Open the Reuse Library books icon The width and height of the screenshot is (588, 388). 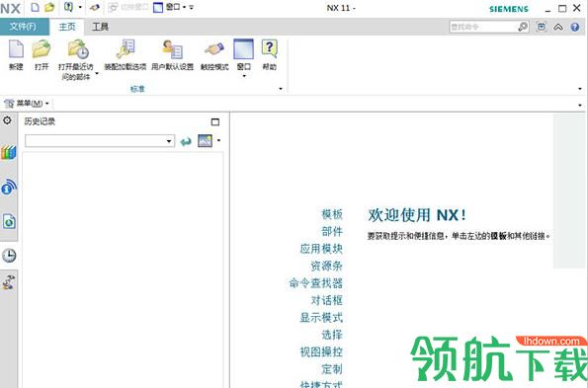(8, 152)
